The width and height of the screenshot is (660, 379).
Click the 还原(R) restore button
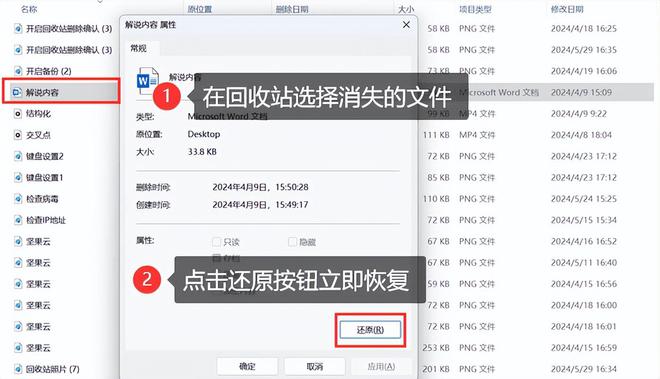click(x=370, y=330)
